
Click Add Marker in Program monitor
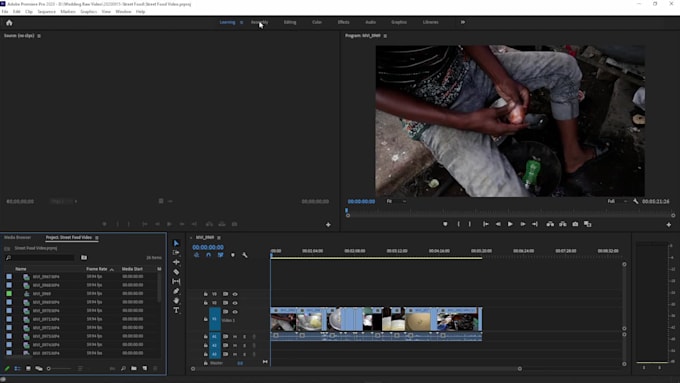tap(445, 224)
